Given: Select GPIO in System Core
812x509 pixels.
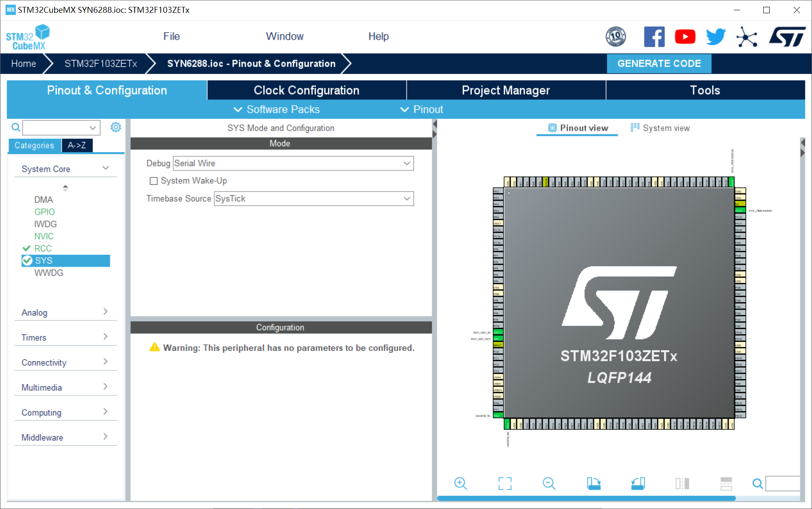Looking at the screenshot, I should 44,212.
